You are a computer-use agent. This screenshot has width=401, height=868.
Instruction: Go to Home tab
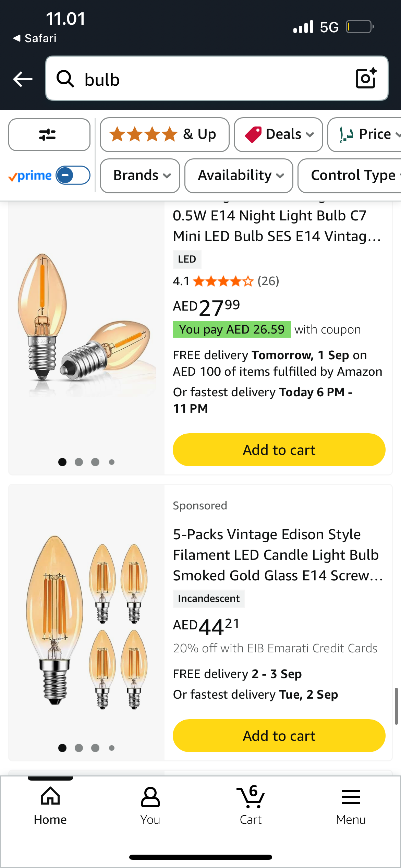(50, 806)
